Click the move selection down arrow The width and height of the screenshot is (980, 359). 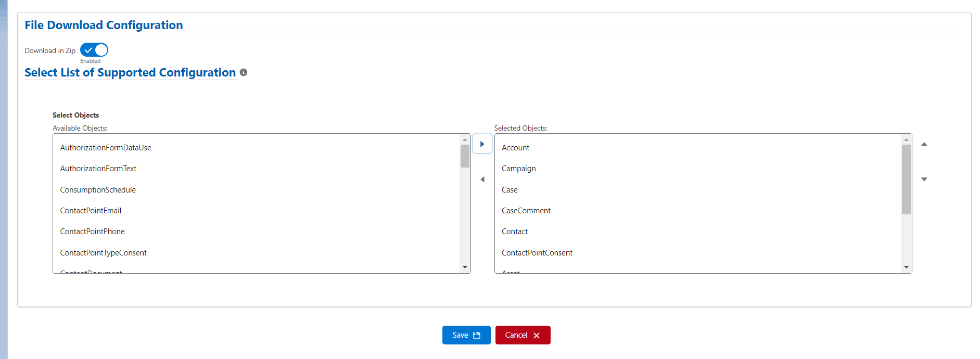(x=924, y=179)
